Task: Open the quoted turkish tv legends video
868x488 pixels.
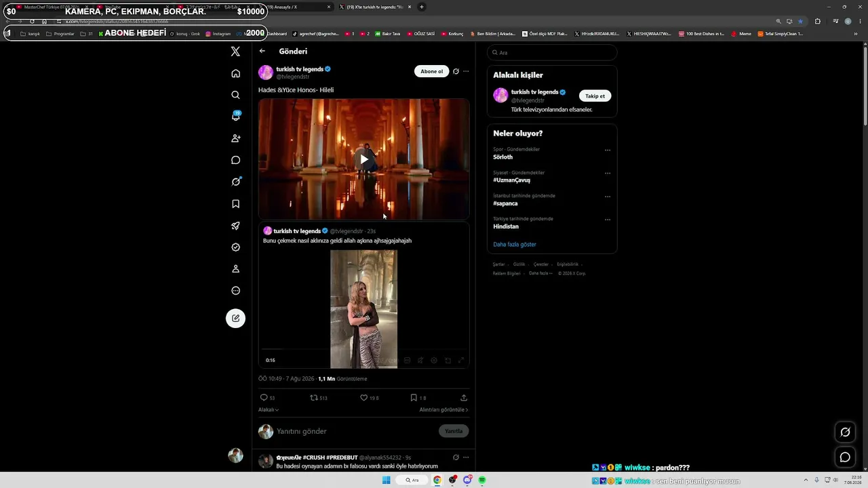Action: coord(363,309)
